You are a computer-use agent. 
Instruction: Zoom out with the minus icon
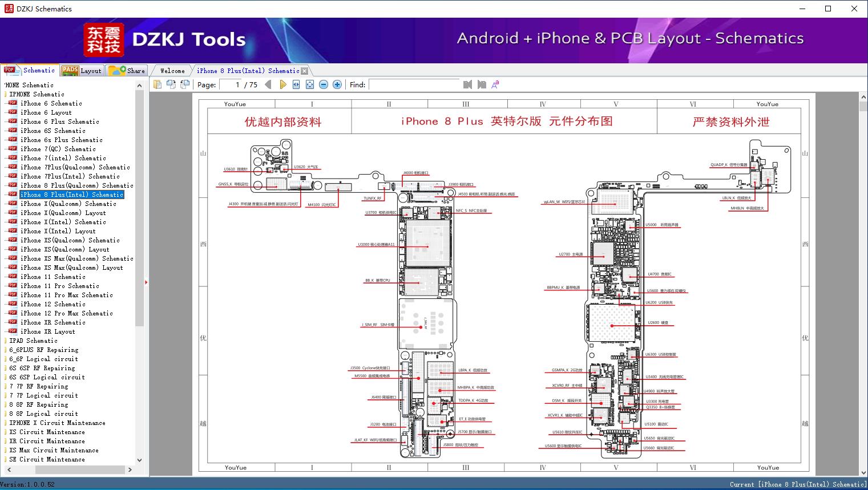pos(324,84)
